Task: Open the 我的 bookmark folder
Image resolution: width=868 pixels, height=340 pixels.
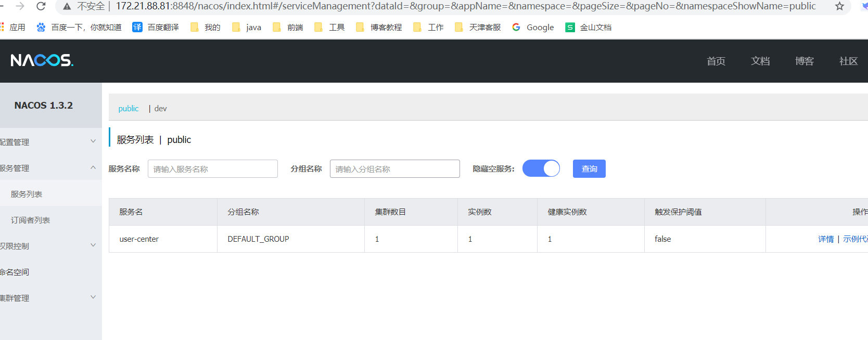Action: [206, 27]
